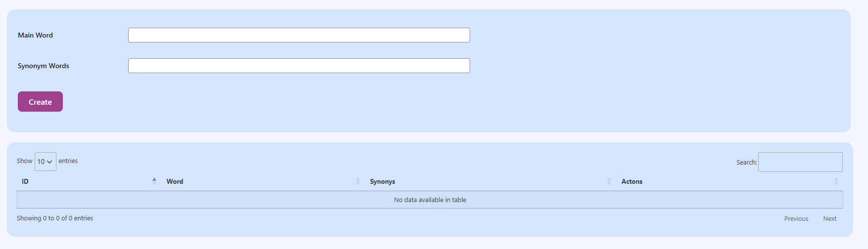Sort table by the ID header text

pyautogui.click(x=25, y=181)
